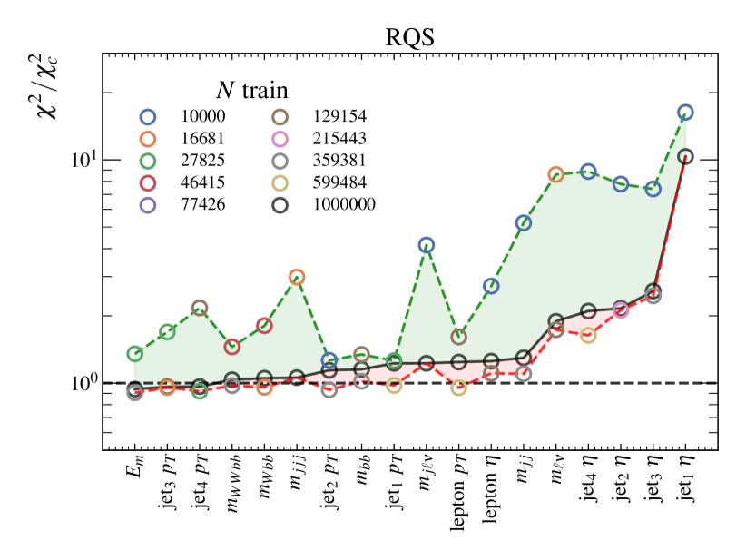The image size is (746, 560).
Task: Select the legend label "77426"
Action: click(x=203, y=204)
